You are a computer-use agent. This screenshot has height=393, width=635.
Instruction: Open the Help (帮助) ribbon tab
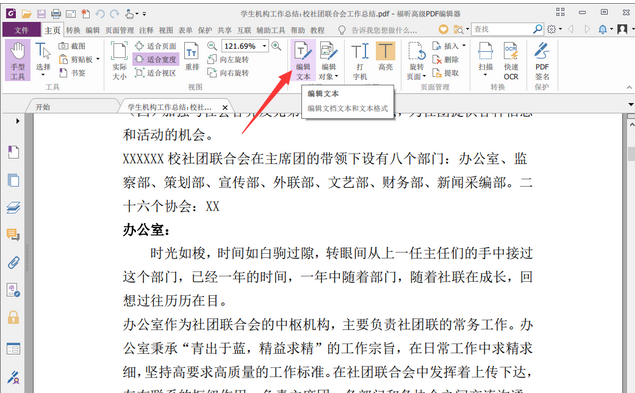(298, 30)
